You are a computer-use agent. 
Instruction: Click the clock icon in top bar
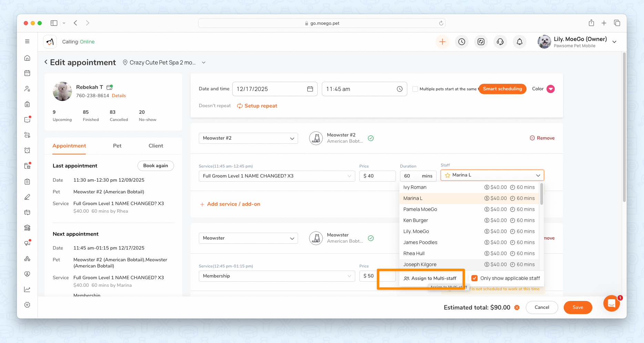[462, 42]
